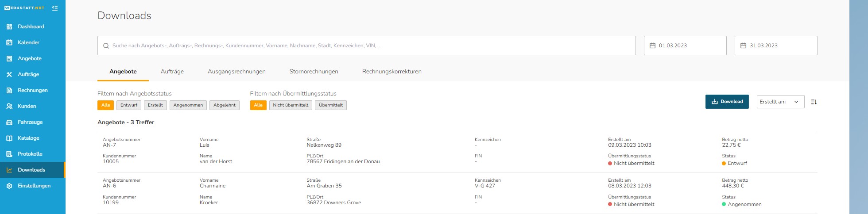
Task: Focus the search input field
Action: 367,46
